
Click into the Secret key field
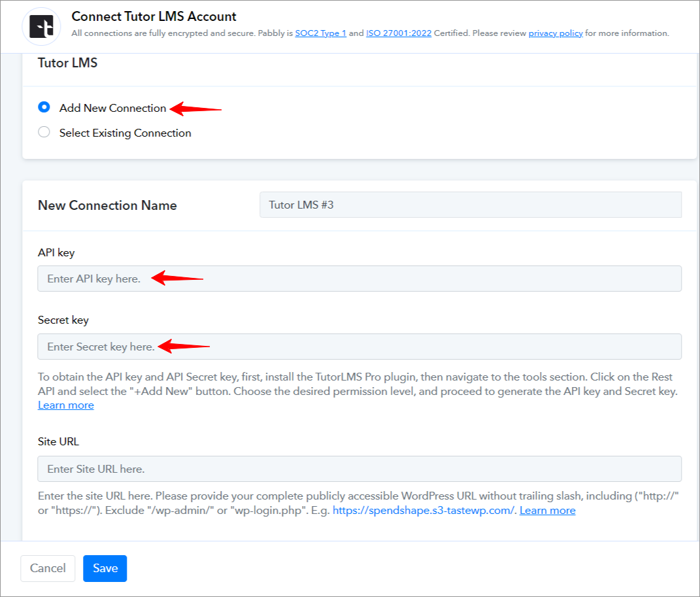359,347
